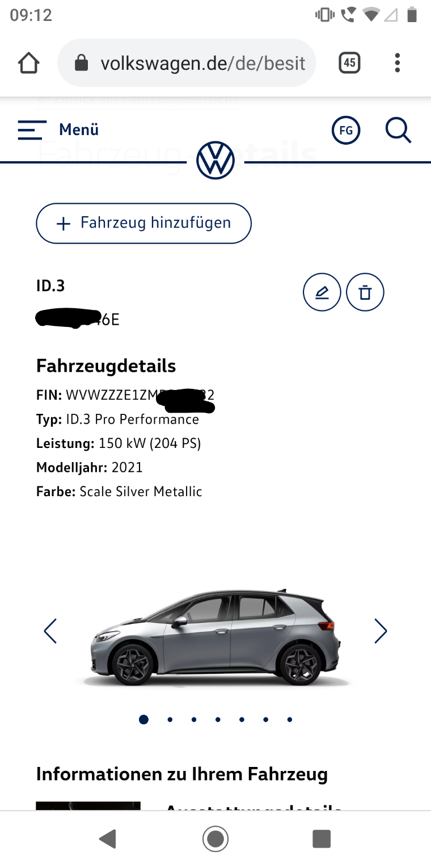Image resolution: width=431 pixels, height=868 pixels.
Task: Tap the Volkswagen logo
Action: point(216,161)
